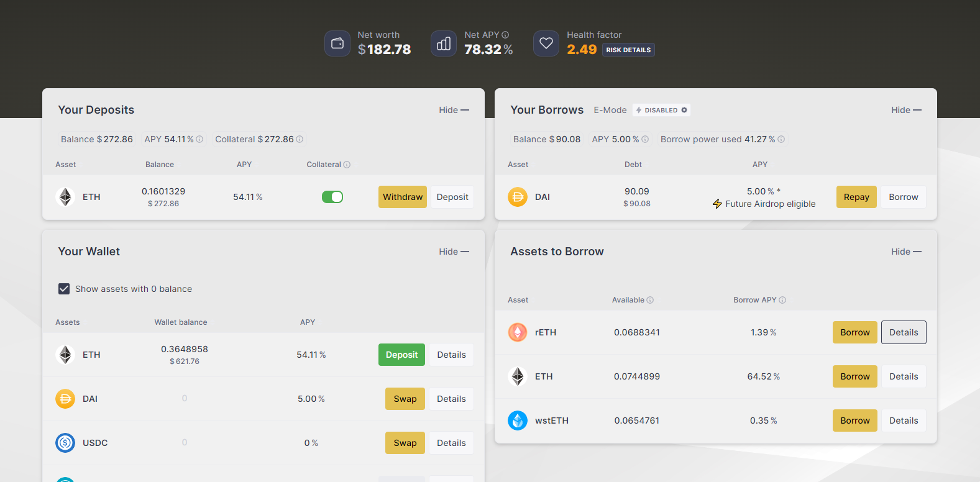Click the Net APY bar chart icon

(444, 43)
